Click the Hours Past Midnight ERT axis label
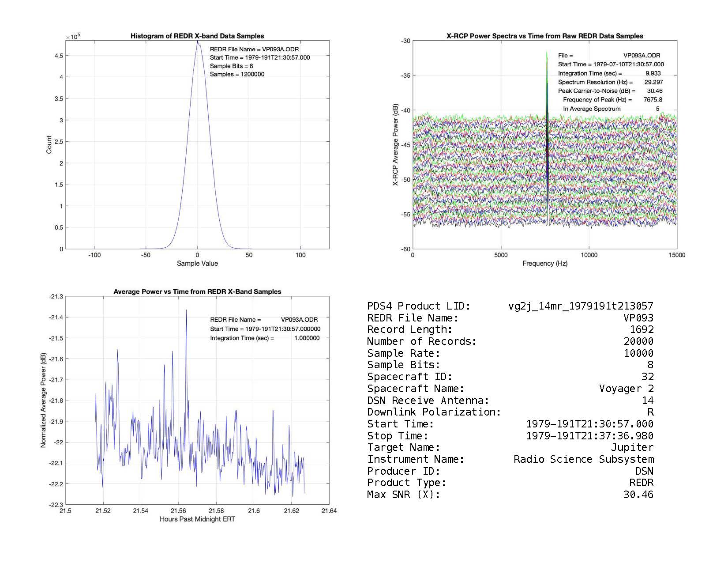The width and height of the screenshot is (728, 563). [197, 519]
